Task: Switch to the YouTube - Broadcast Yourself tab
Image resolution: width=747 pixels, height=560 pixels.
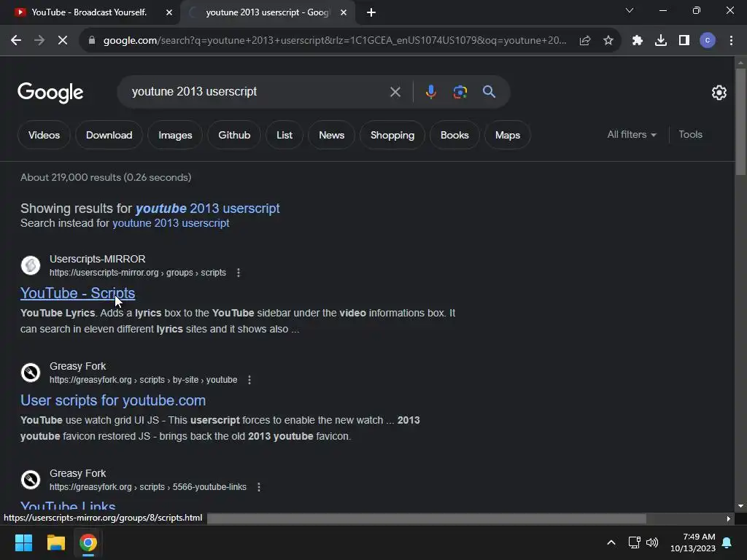Action: pos(89,12)
